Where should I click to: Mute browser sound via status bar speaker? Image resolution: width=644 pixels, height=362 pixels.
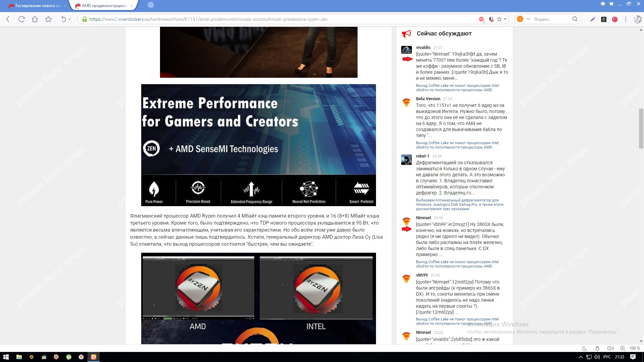610,348
